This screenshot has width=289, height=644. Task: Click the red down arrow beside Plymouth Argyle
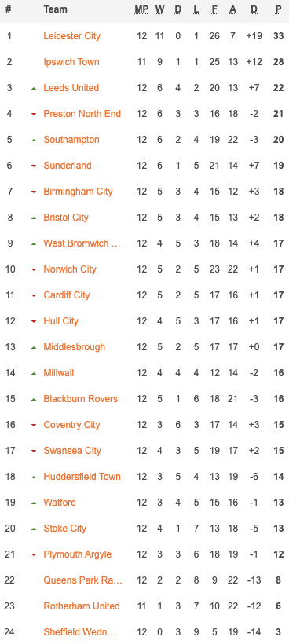34,555
